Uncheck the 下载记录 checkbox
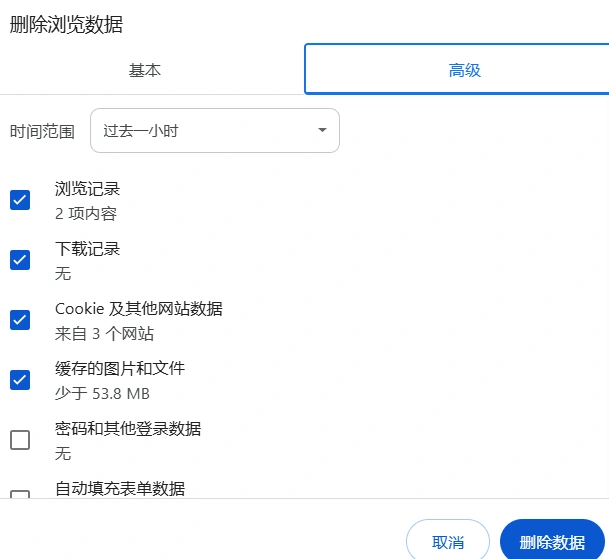This screenshot has height=559, width=609. coord(20,260)
